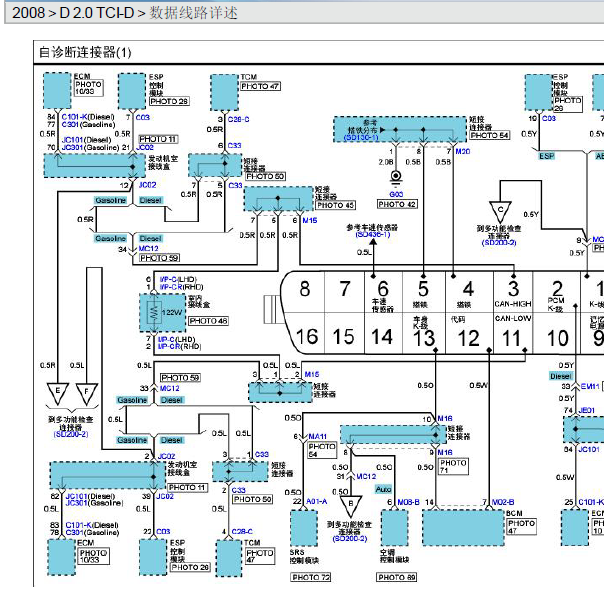Screen dimensions: 604x601
Task: Click diagnostic connector pin 15
Action: 344,337
